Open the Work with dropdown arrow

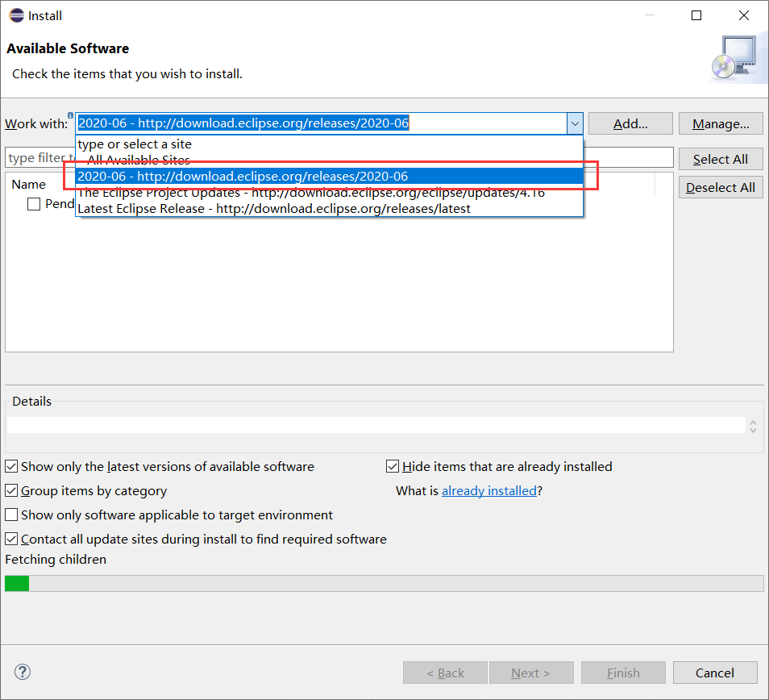coord(575,123)
